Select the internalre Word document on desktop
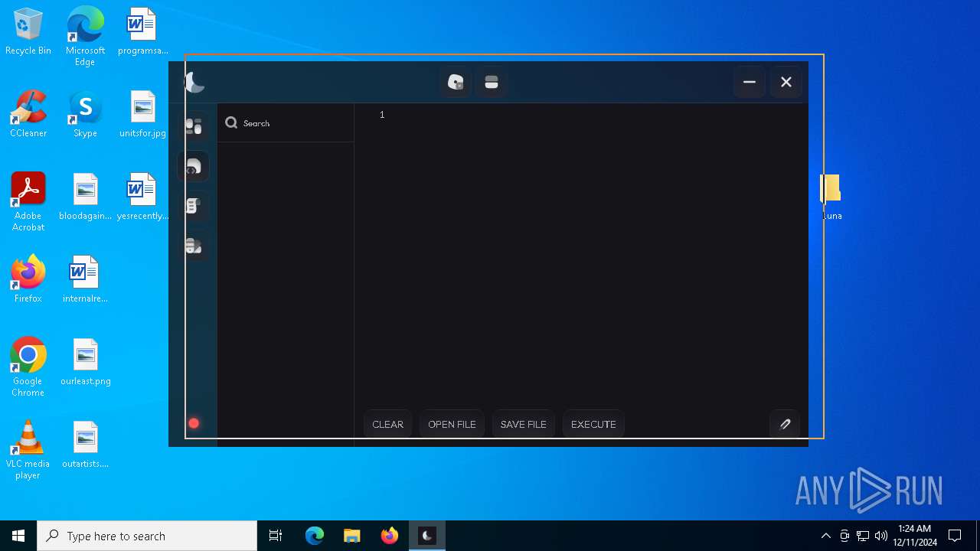 click(x=85, y=279)
